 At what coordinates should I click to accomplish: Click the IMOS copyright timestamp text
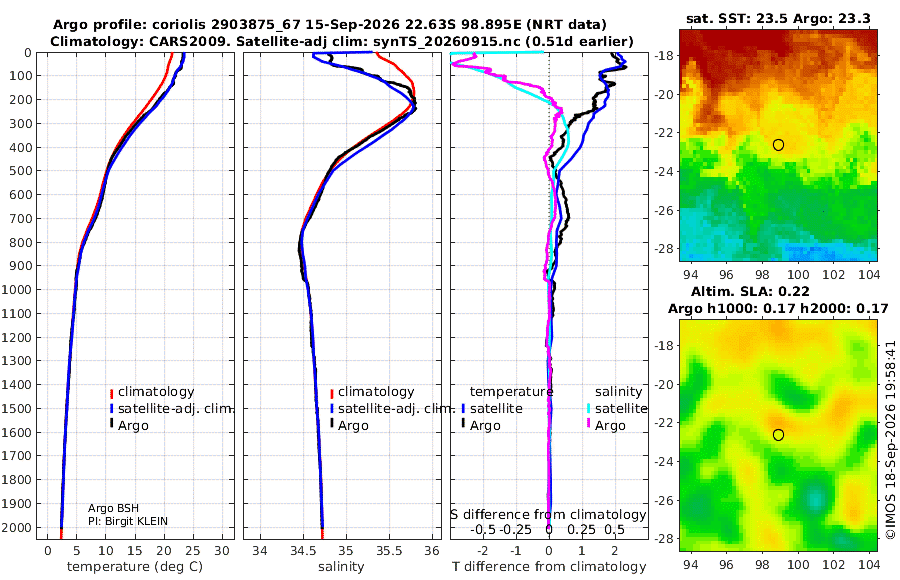coord(890,439)
